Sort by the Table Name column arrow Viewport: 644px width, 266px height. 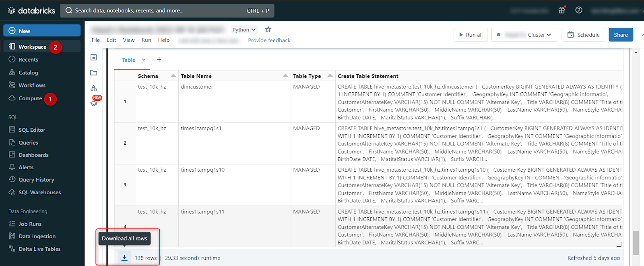(285, 76)
